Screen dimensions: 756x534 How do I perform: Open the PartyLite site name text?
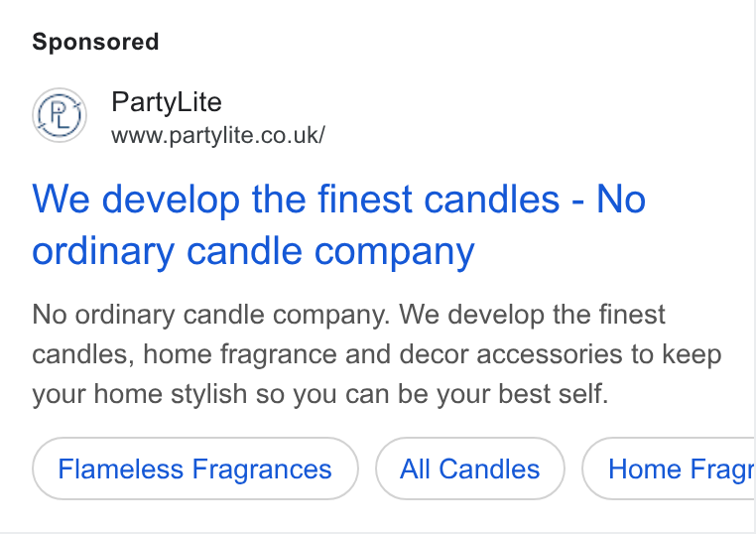coord(167,103)
